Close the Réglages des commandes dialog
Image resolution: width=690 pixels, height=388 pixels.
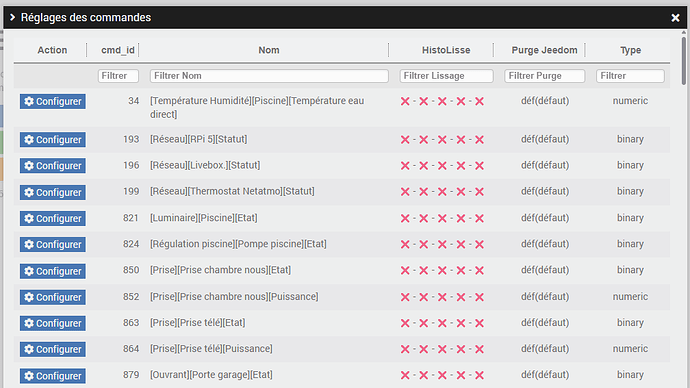pos(675,18)
